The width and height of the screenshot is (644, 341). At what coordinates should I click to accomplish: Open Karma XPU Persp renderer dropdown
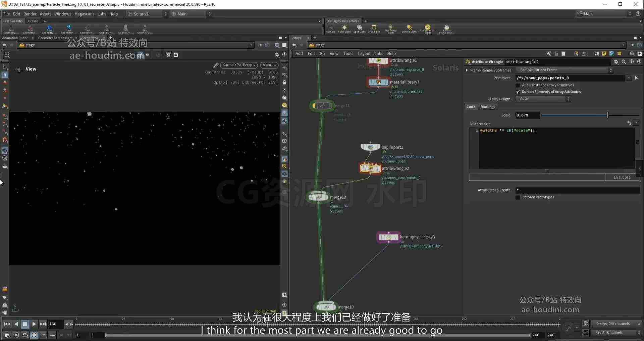pos(239,65)
